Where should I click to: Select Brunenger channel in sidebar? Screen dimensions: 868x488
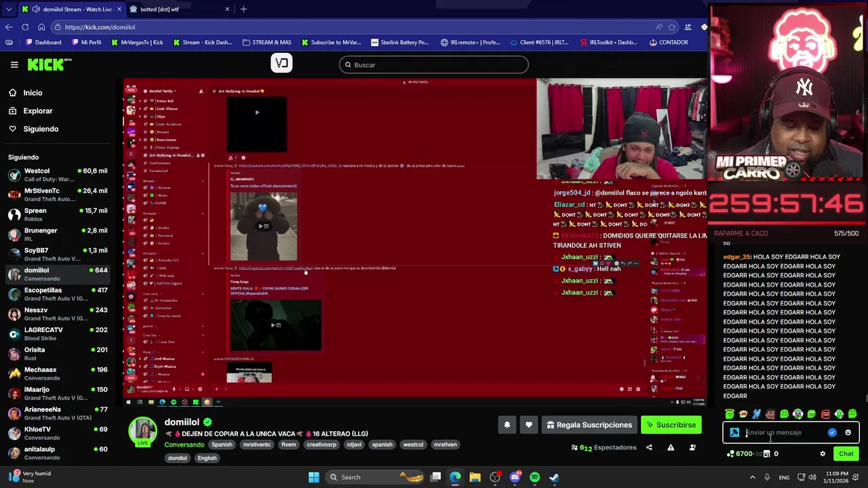(58, 235)
